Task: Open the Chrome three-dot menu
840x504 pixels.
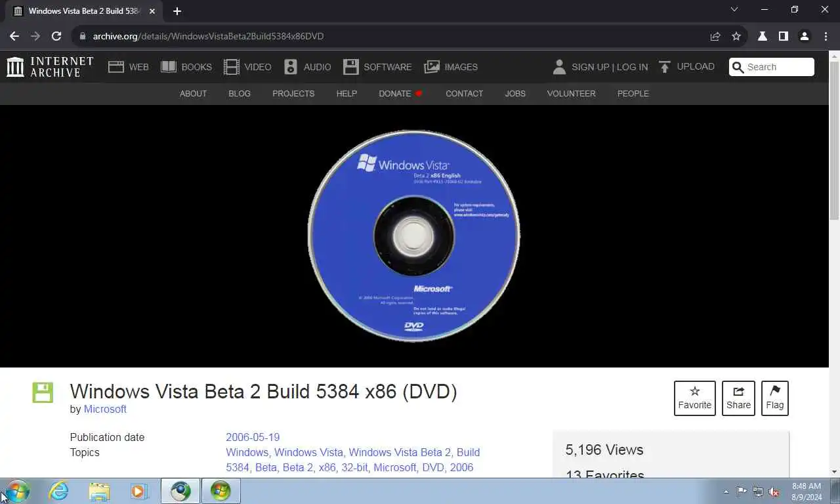Action: (825, 36)
